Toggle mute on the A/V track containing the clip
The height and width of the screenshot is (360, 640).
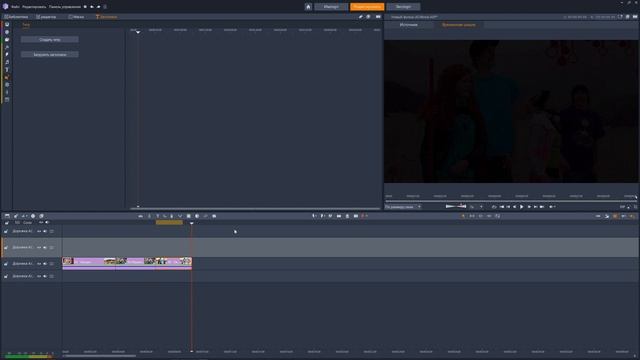[x=45, y=264]
